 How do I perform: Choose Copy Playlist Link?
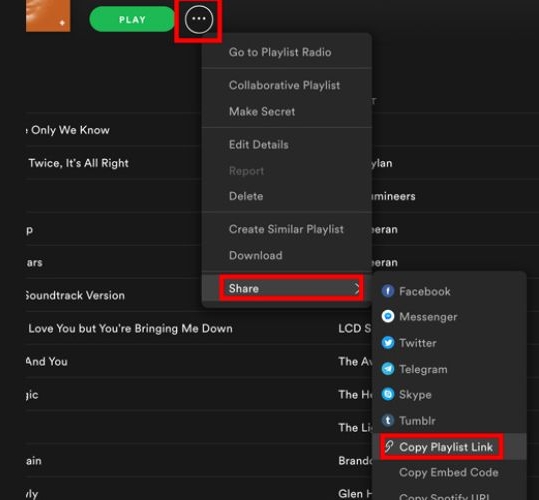(446, 447)
